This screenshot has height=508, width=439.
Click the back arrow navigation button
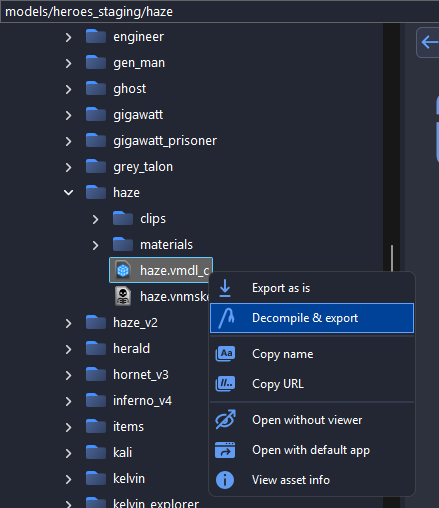tap(429, 42)
